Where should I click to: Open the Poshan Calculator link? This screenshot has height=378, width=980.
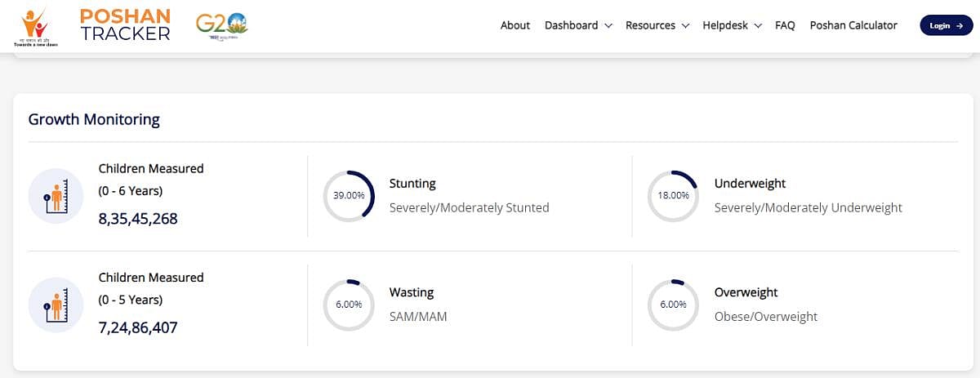click(853, 25)
